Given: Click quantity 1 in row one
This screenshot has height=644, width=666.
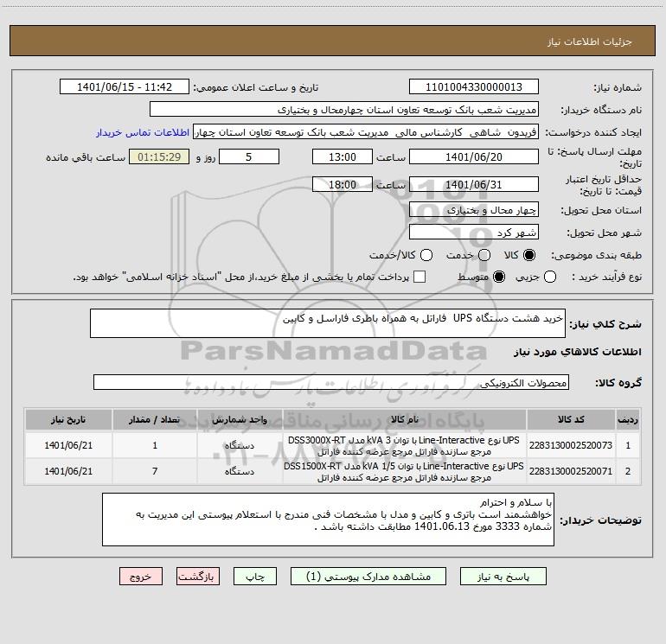Looking at the screenshot, I should 155,445.
